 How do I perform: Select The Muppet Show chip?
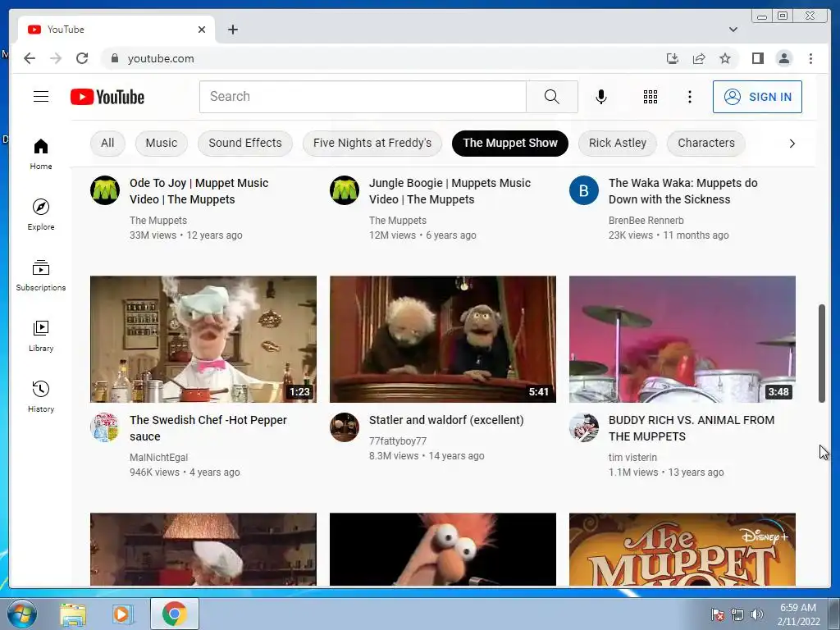(x=510, y=143)
